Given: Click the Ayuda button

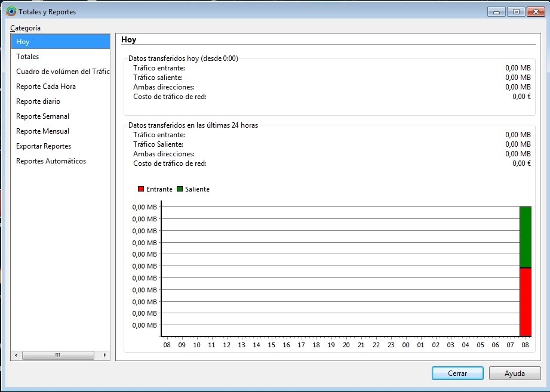Looking at the screenshot, I should coord(515,374).
